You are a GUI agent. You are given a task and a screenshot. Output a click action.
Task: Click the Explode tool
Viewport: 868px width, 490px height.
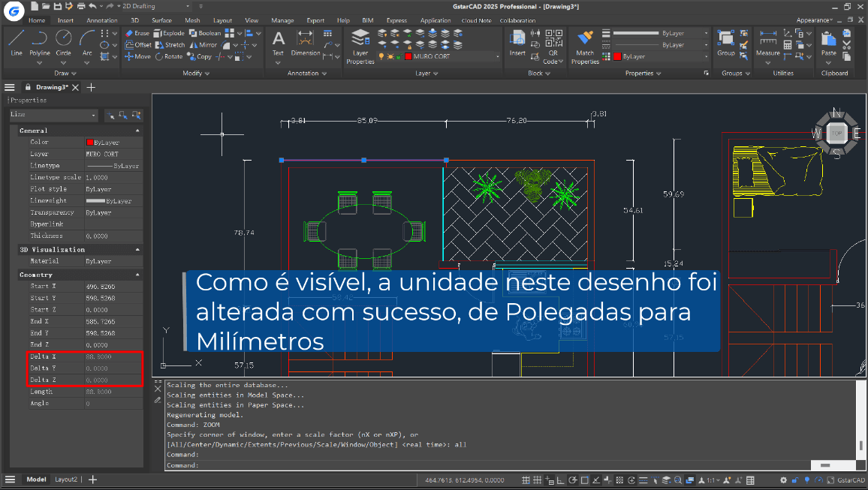(170, 33)
